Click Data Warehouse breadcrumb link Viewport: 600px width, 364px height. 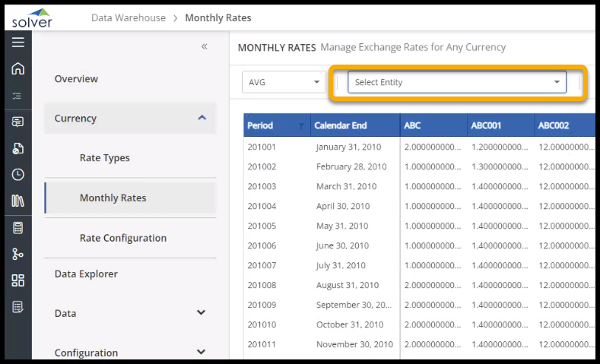point(128,17)
